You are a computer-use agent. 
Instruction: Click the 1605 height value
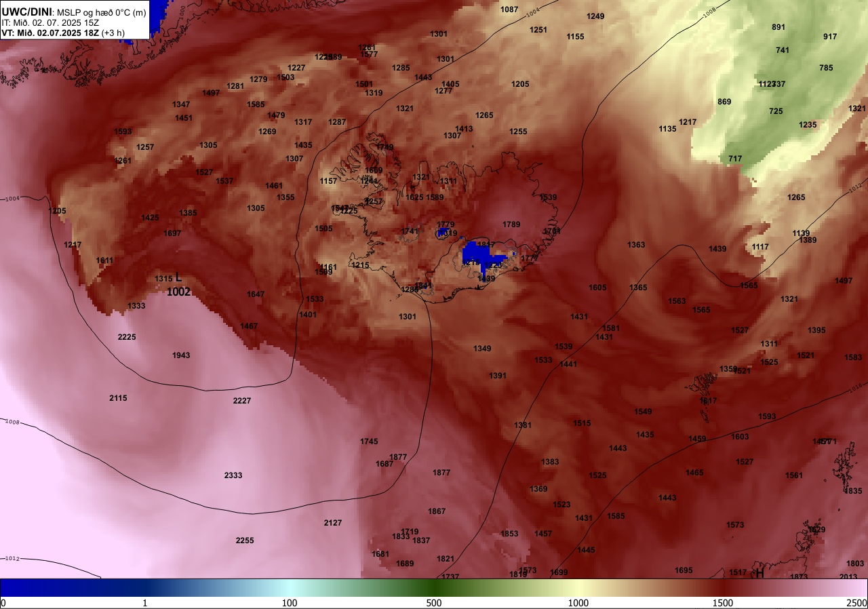pyautogui.click(x=597, y=288)
